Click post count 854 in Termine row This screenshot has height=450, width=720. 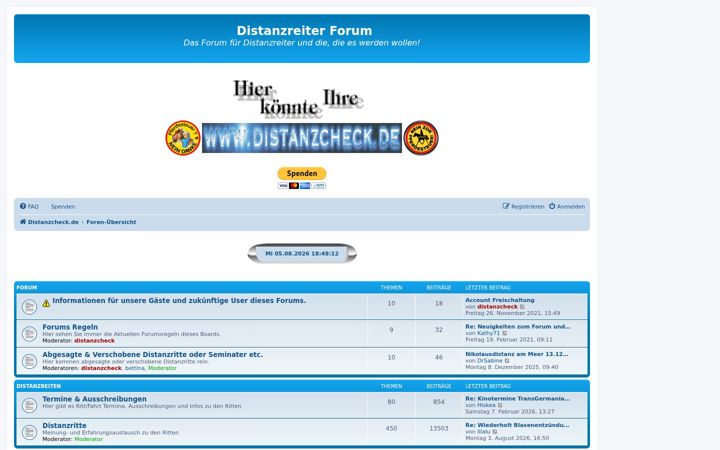[439, 402]
